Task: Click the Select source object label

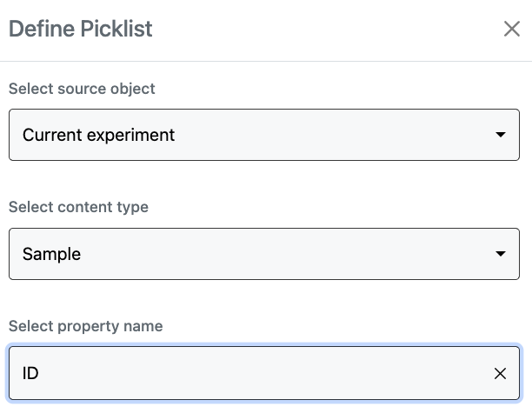Action: coord(82,89)
